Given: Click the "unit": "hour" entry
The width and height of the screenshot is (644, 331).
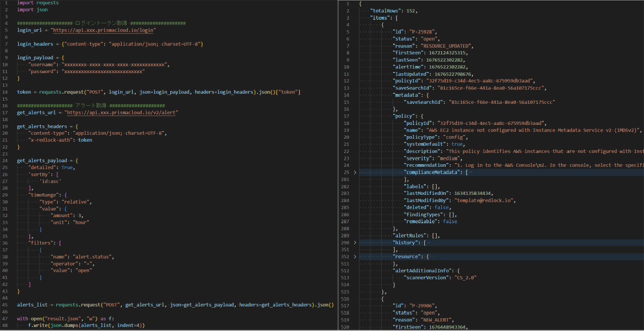Looking at the screenshot, I should pos(70,222).
